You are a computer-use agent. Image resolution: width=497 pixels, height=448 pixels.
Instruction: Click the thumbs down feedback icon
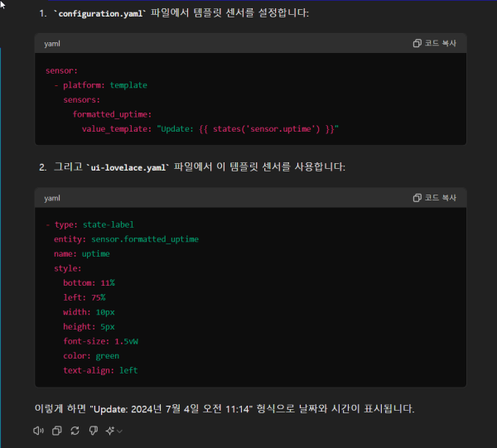94,431
